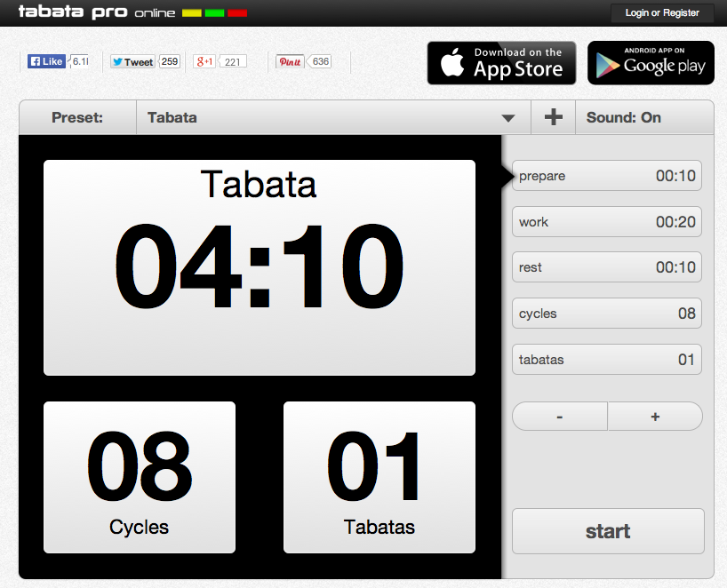
Task: Select the prepare 00:10 setting row
Action: tap(607, 176)
